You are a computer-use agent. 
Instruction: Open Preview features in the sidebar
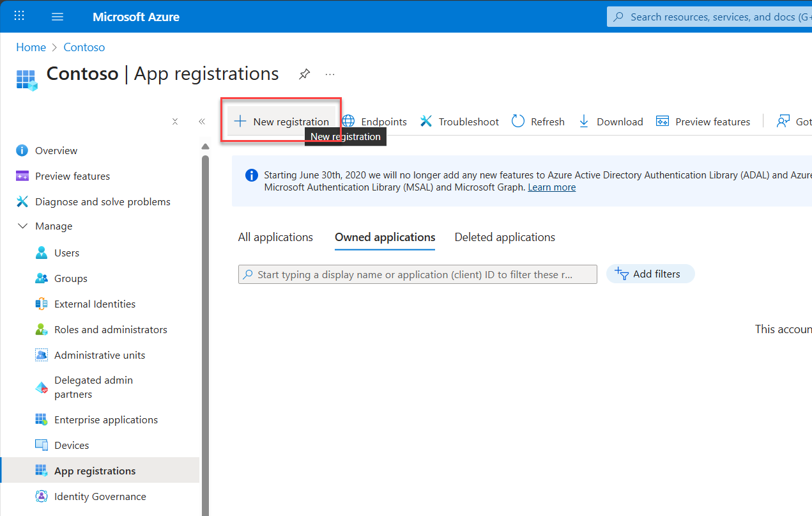100,176
